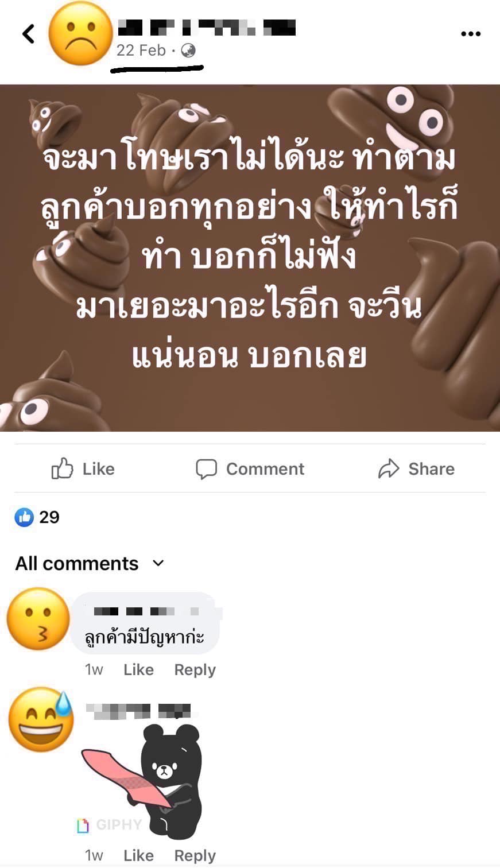Screen dimensions: 500x868
Task: Tap the thumbs-up Like icon on the post
Action: (62, 468)
